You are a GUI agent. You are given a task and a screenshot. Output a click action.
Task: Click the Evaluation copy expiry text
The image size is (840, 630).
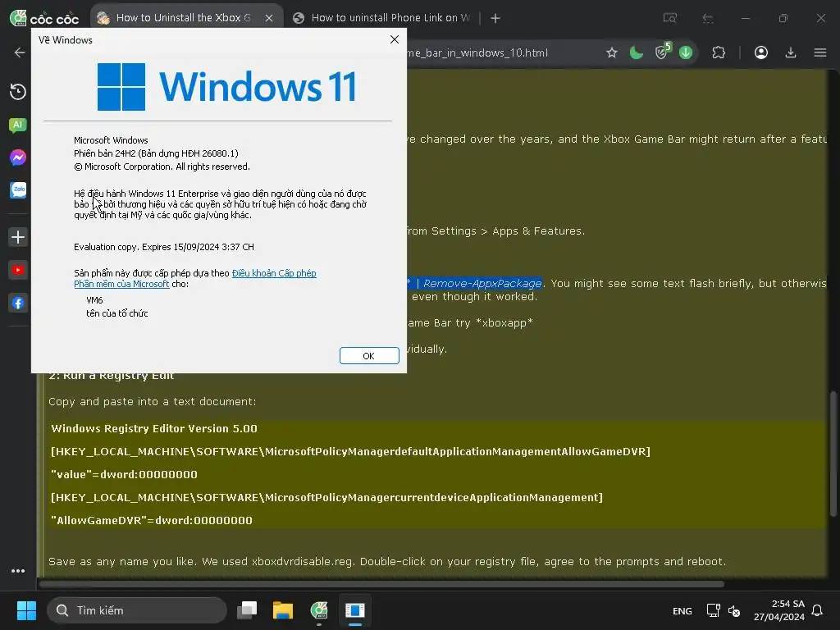point(164,247)
